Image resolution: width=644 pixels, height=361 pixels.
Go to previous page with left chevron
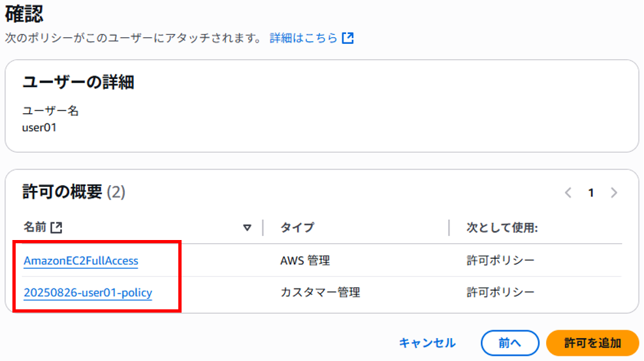568,192
